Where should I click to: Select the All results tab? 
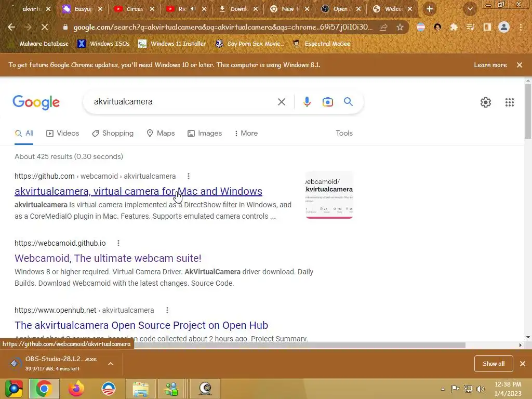click(24, 134)
